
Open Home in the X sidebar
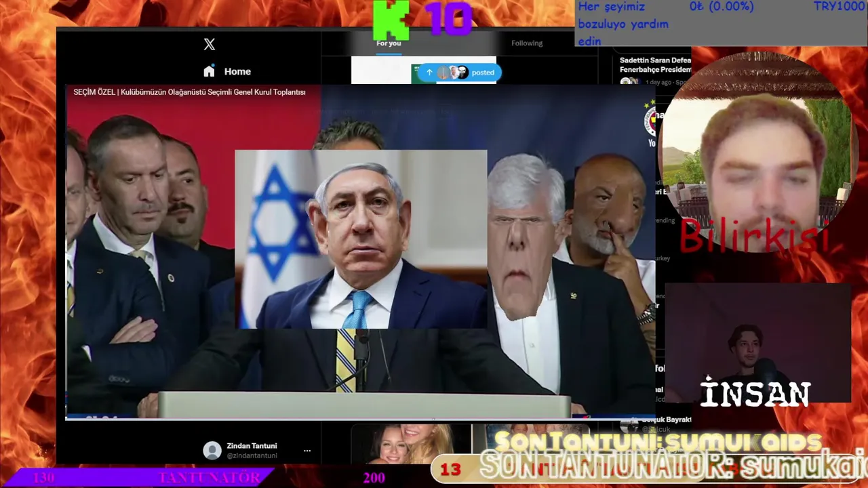(227, 71)
